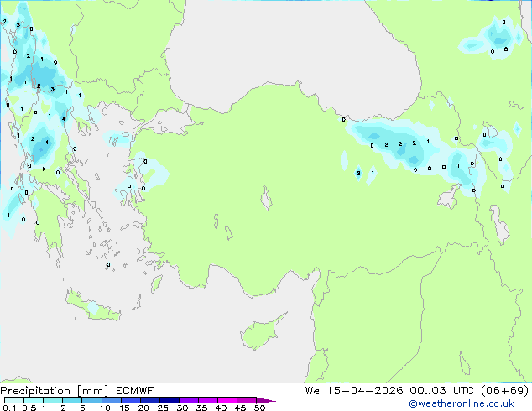Click the legend label '0.1'
This screenshot has width=532, height=411.
[9, 408]
